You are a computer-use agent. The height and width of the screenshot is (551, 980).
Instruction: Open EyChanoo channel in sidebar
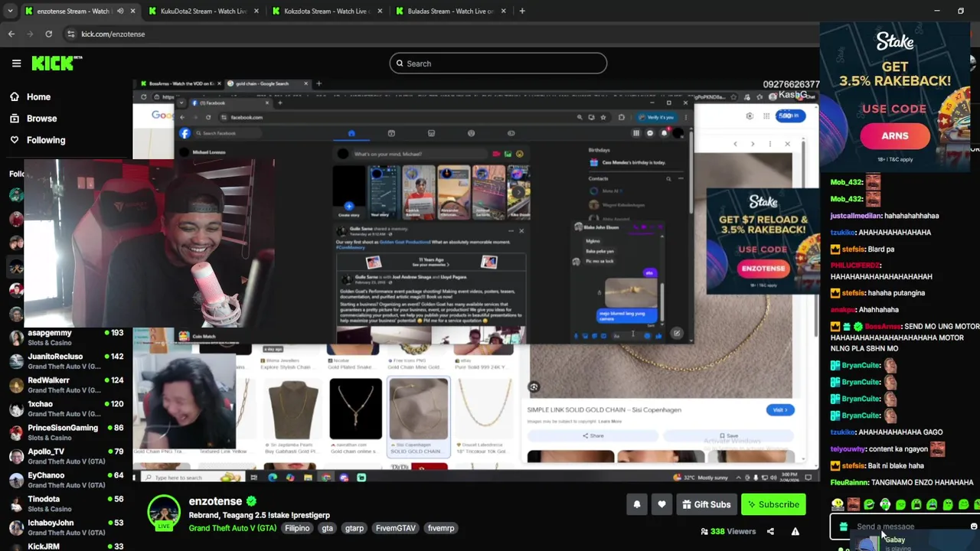coord(66,480)
